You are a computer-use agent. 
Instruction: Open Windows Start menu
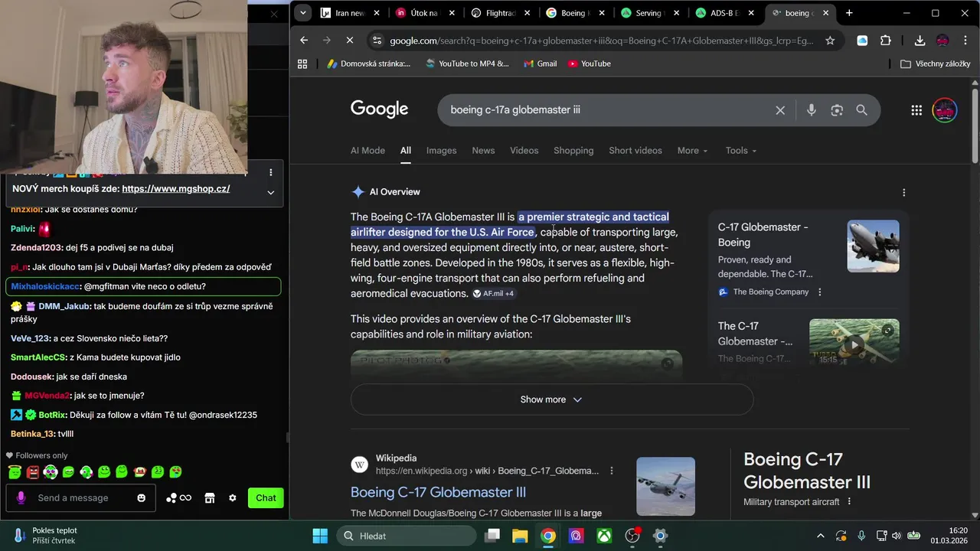(x=320, y=536)
